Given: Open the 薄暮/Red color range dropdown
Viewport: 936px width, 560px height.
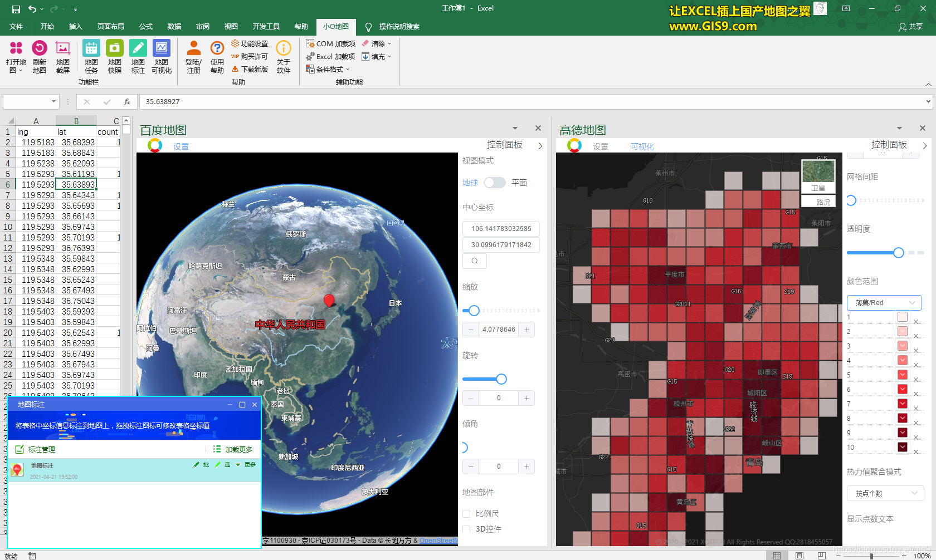Looking at the screenshot, I should click(885, 303).
